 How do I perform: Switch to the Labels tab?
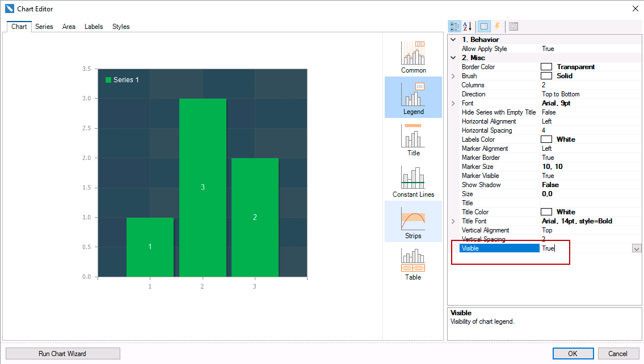pyautogui.click(x=94, y=27)
